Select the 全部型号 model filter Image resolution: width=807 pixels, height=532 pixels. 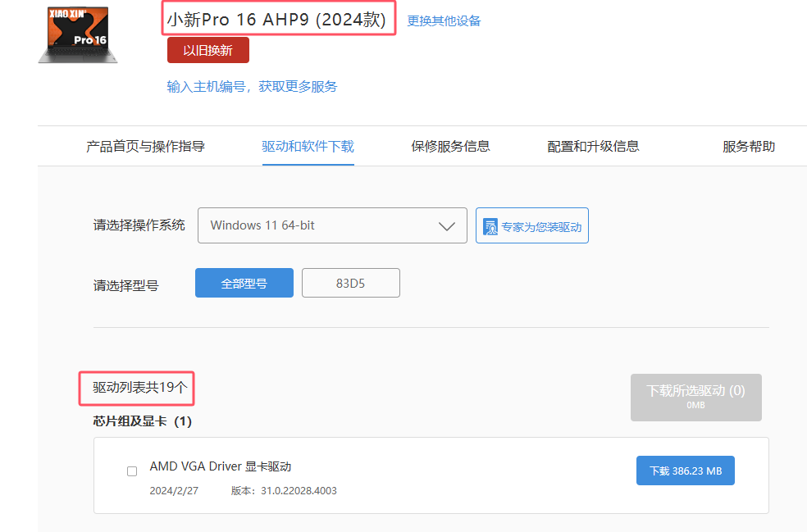[x=244, y=282]
